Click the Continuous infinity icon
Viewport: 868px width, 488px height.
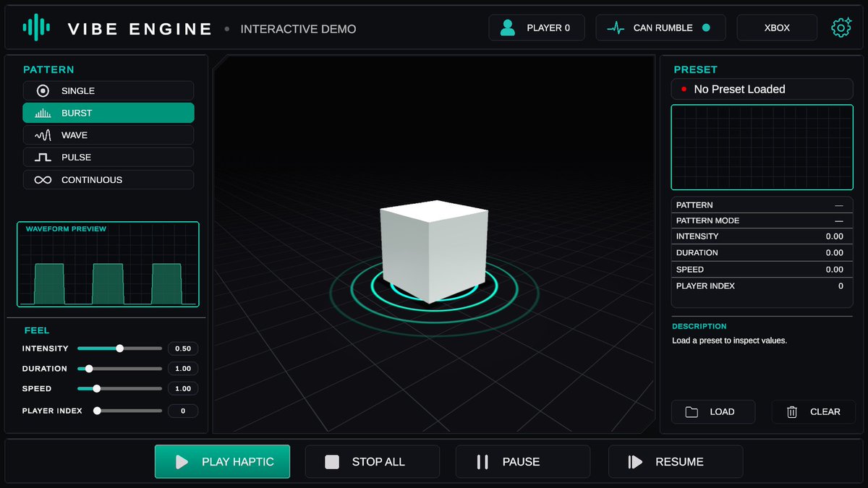tap(43, 180)
